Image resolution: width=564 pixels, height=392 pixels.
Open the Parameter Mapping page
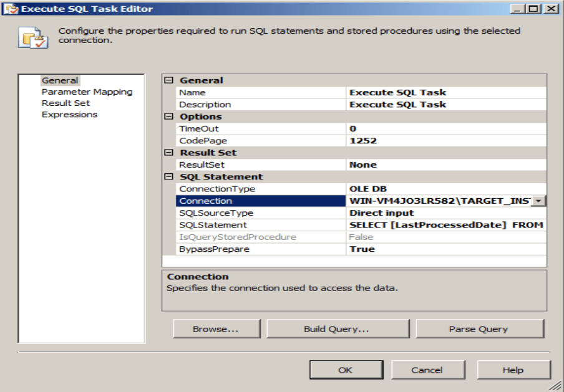pyautogui.click(x=87, y=92)
